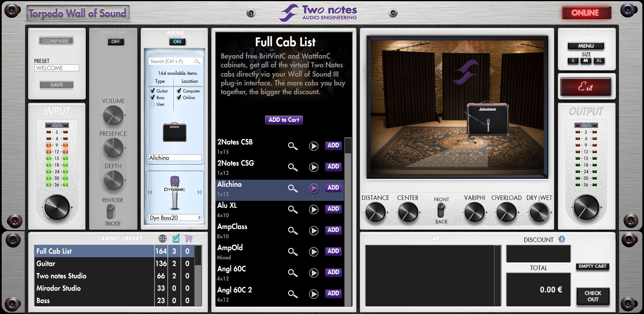Click magnifier icon for 2Notes CSB cab
This screenshot has height=314, width=644.
[x=293, y=146]
